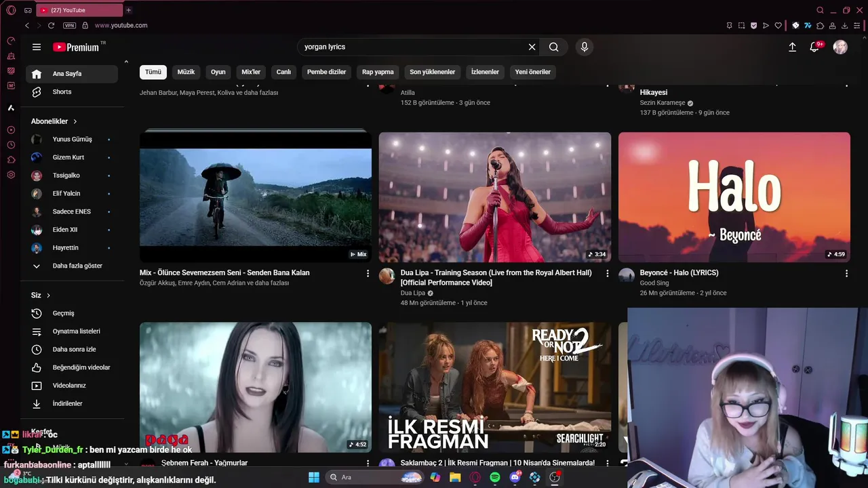Select the İzlenenler chip
Viewport: 868px width, 488px height.
pos(485,72)
